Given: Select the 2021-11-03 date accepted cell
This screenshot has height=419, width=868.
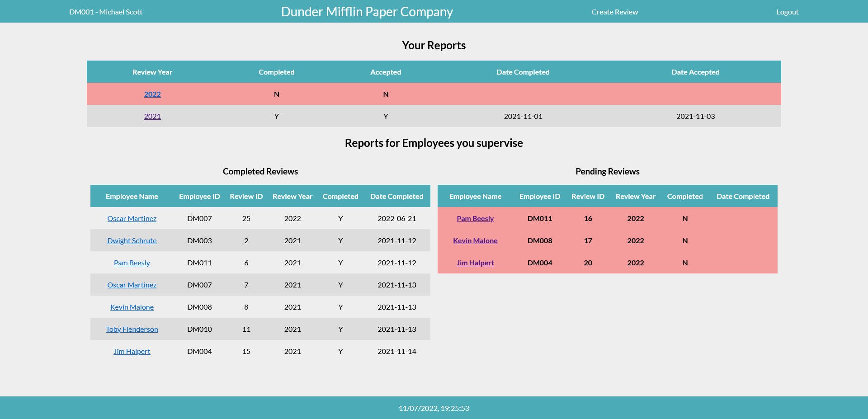Looking at the screenshot, I should coord(695,116).
